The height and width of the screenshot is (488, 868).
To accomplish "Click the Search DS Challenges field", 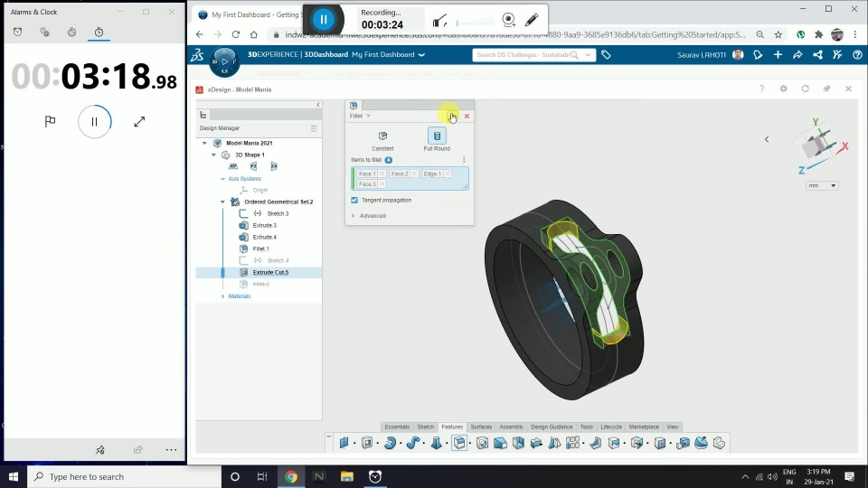I will (524, 55).
